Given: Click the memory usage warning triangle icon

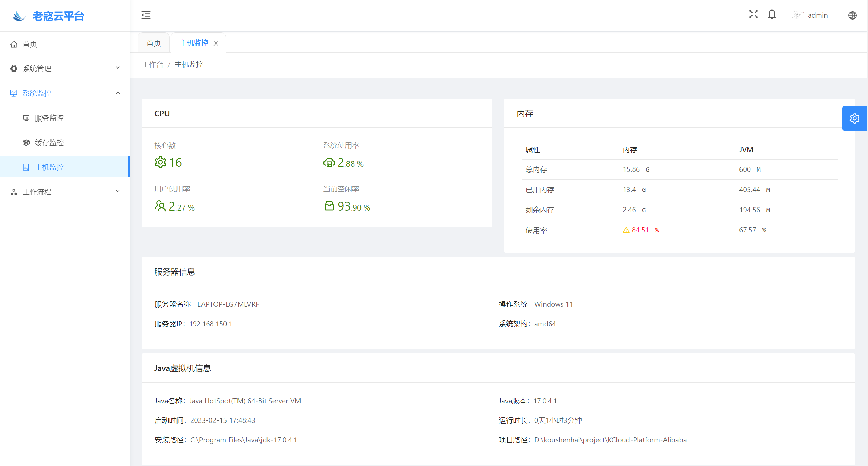Looking at the screenshot, I should coord(626,230).
